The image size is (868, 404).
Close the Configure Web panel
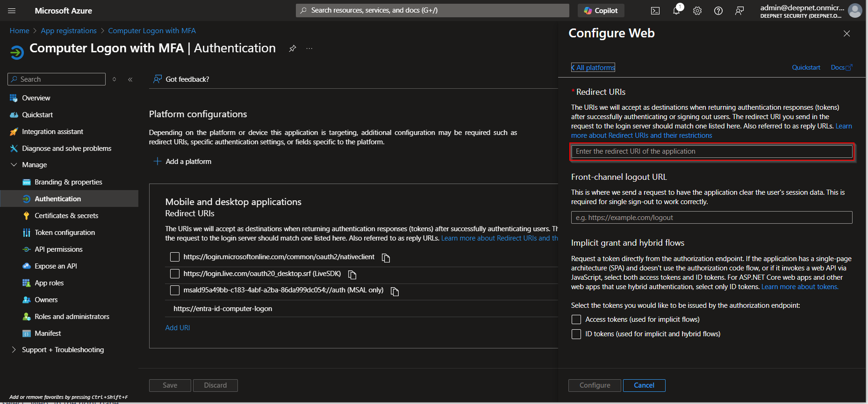point(846,34)
